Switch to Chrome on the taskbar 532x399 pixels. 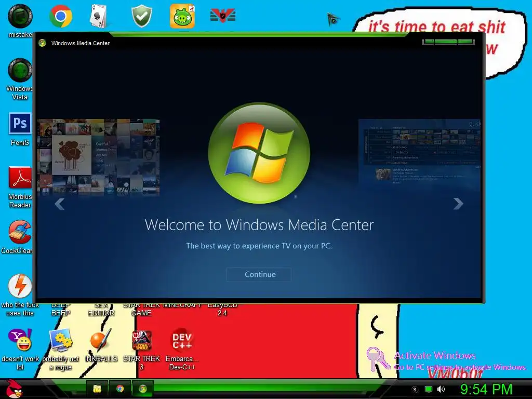pyautogui.click(x=120, y=389)
